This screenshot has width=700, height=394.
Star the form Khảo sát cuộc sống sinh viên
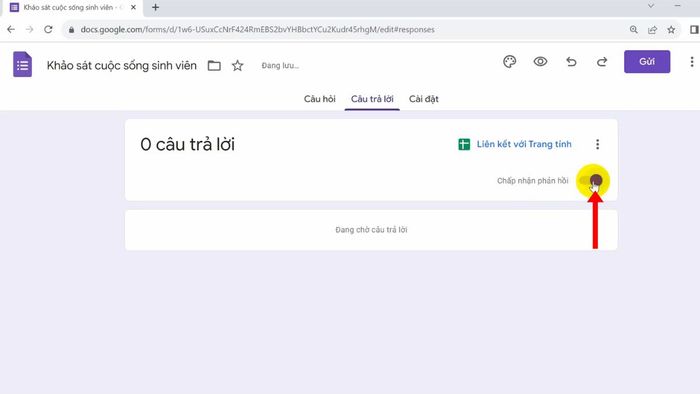point(238,66)
